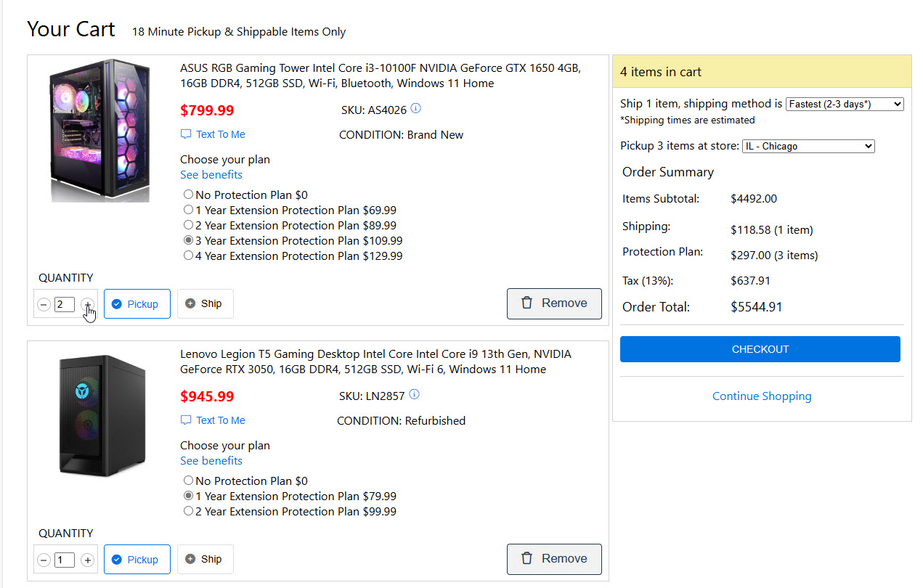Select Pickup for the ASUS gaming tower

pyautogui.click(x=137, y=304)
